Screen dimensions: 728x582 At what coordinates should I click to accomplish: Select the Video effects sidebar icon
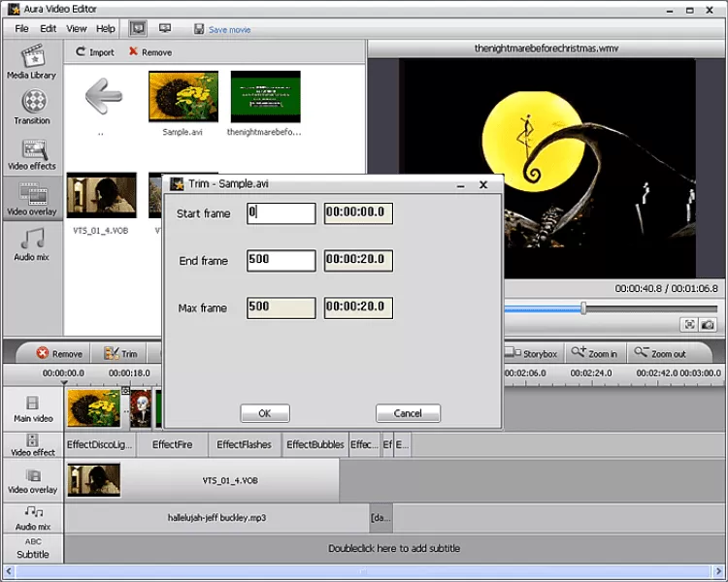click(32, 152)
